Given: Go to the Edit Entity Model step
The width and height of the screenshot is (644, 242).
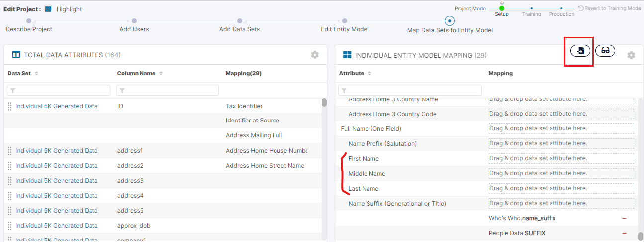Looking at the screenshot, I should (x=345, y=21).
